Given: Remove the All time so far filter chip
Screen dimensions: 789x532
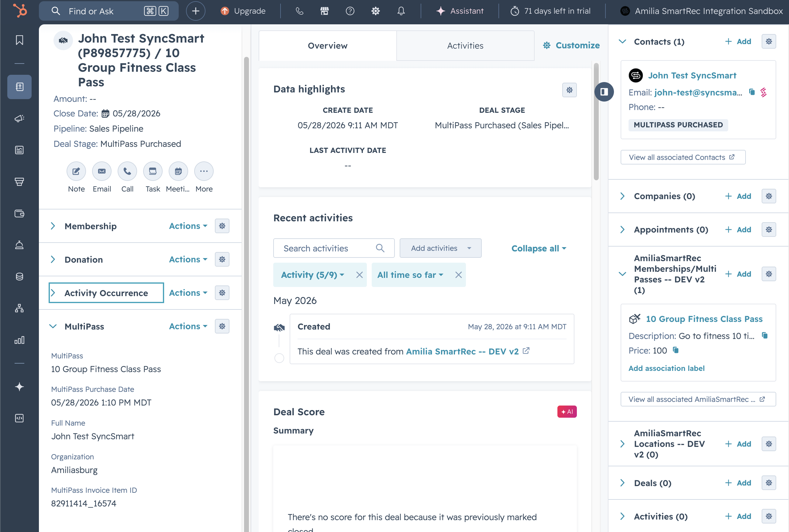Looking at the screenshot, I should [458, 275].
